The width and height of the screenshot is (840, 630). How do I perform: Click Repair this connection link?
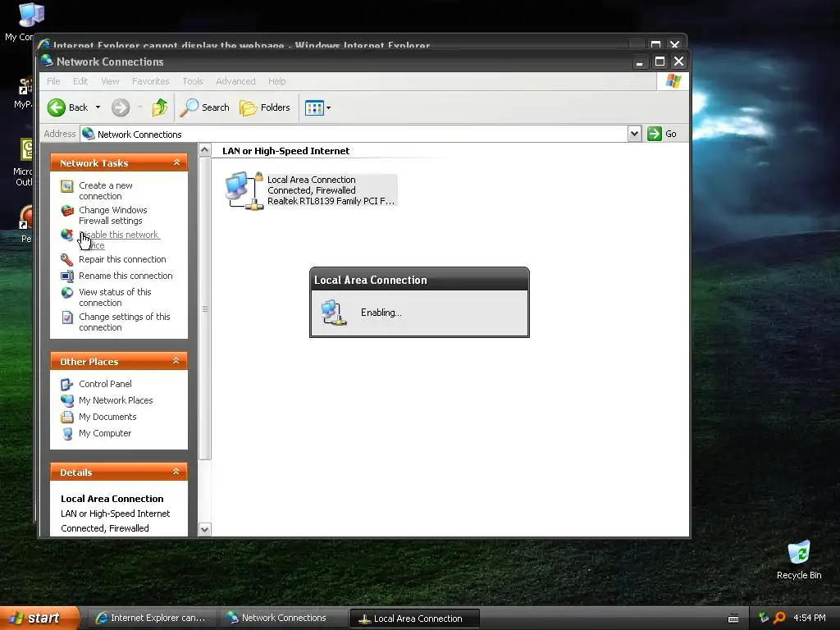pyautogui.click(x=122, y=259)
